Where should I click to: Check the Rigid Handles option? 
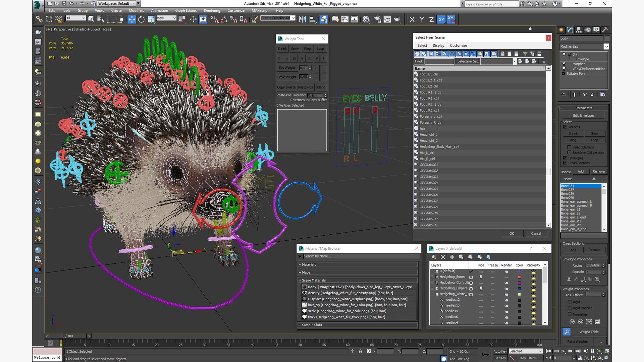click(570, 308)
